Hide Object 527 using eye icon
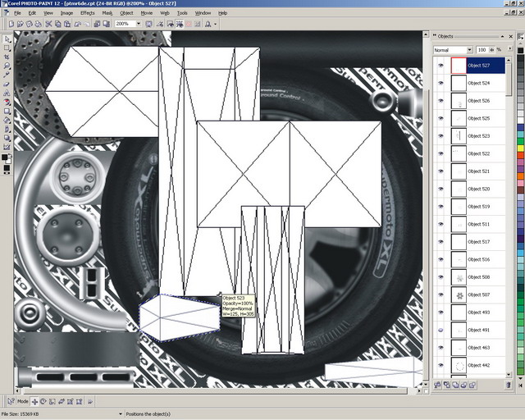 click(441, 65)
